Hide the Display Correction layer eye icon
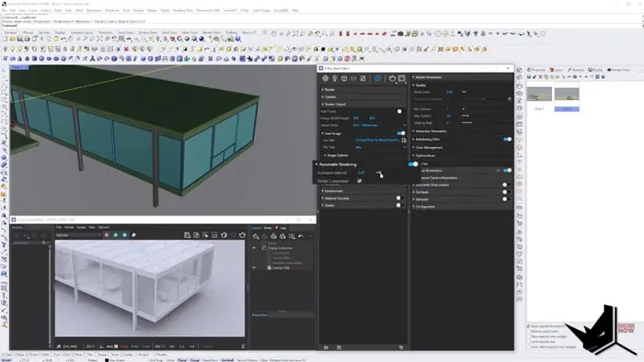The image size is (644, 362). 254,248
